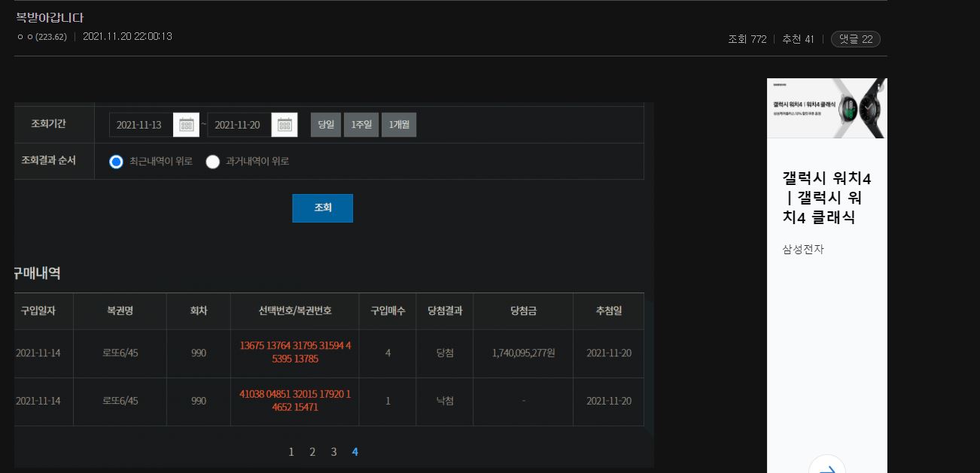Go to results page 3
This screenshot has height=473, width=980.
(333, 452)
